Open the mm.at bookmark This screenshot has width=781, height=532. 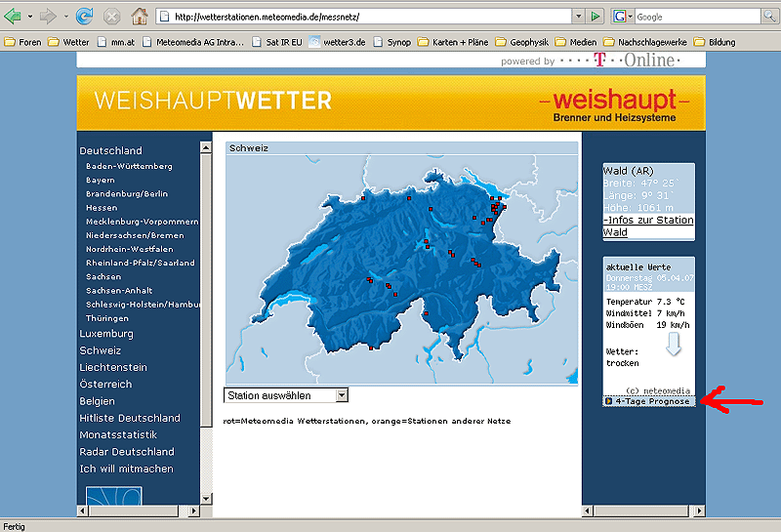116,42
